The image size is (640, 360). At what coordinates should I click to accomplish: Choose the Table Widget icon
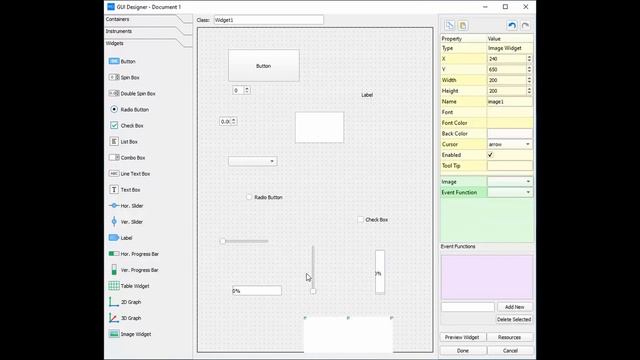tap(114, 286)
